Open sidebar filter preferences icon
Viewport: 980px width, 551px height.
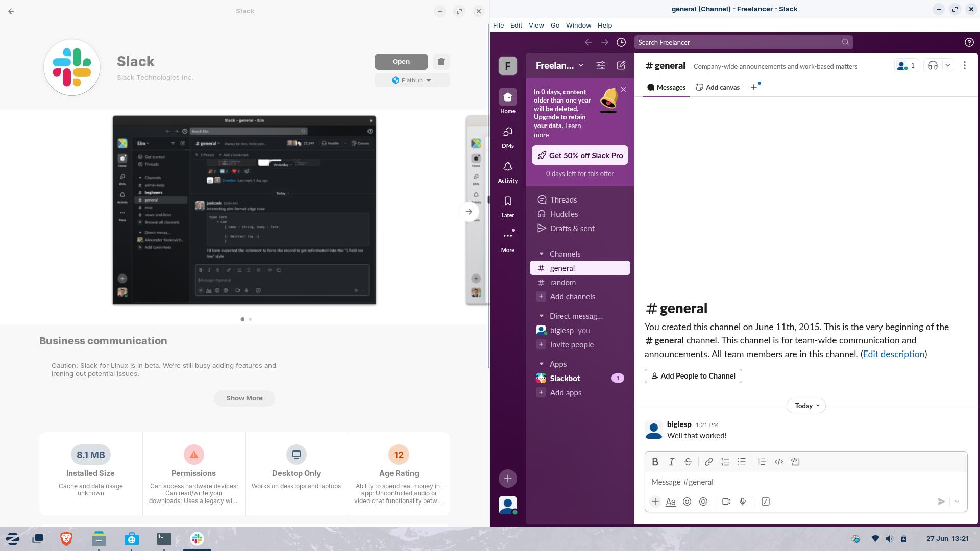click(601, 65)
